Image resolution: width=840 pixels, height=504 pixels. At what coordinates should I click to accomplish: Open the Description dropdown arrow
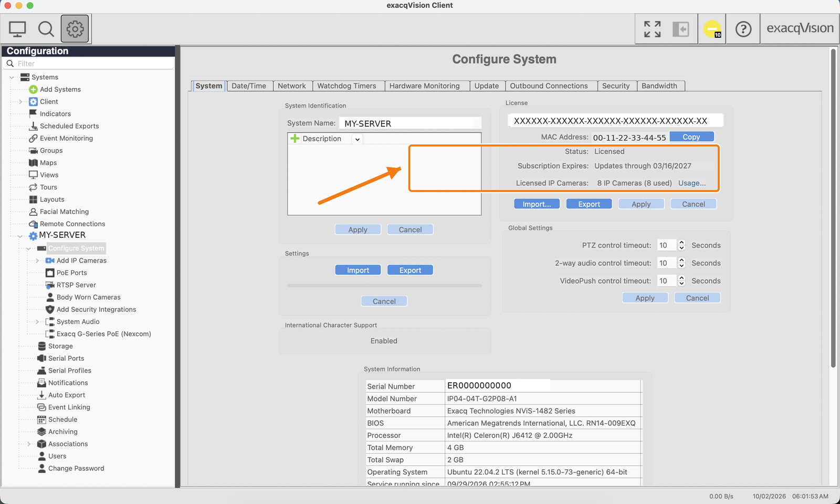(x=358, y=139)
